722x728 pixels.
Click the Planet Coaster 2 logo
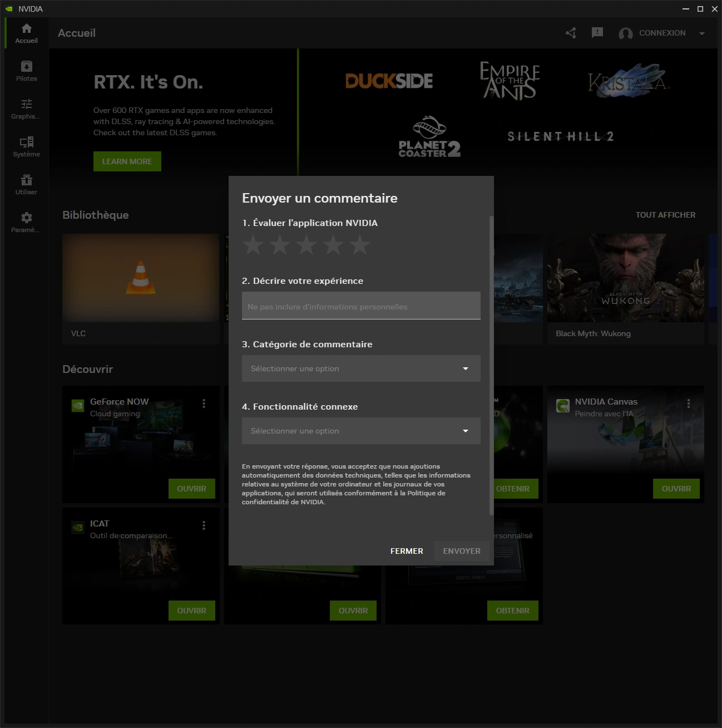tap(429, 137)
